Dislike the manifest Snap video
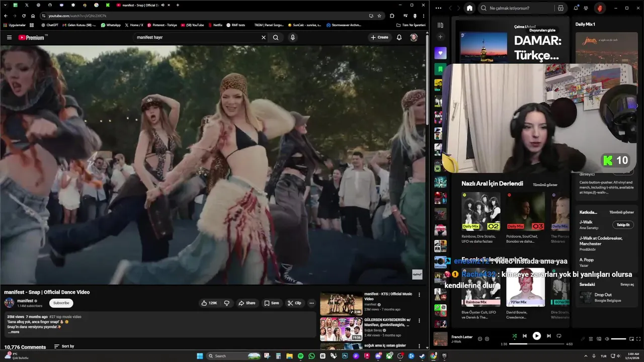This screenshot has width=644, height=362. click(x=227, y=303)
